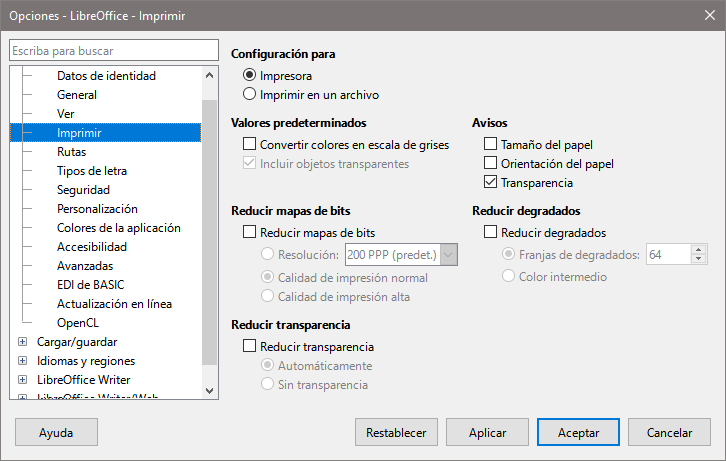Uncheck the Transparencia warning checkbox

[x=490, y=182]
